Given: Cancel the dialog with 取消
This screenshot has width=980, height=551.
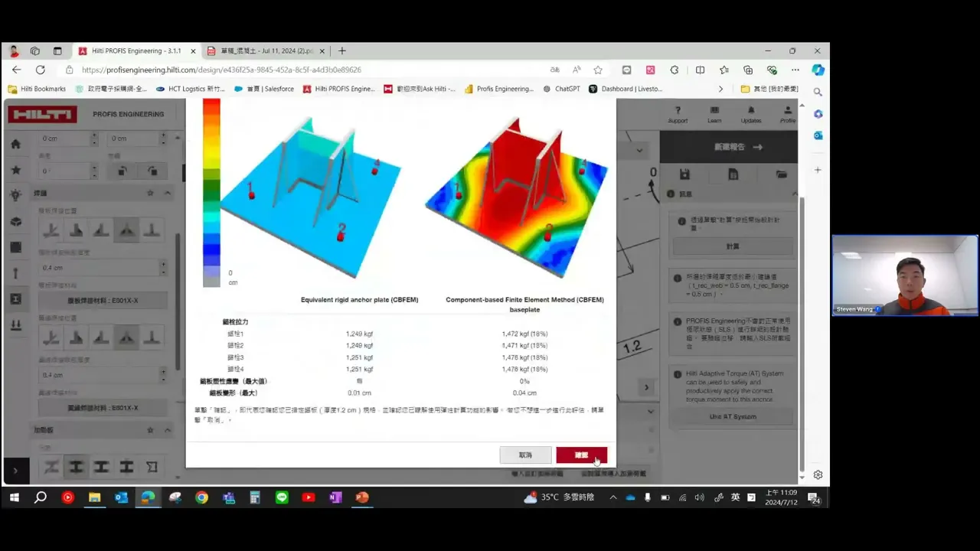Looking at the screenshot, I should point(525,455).
